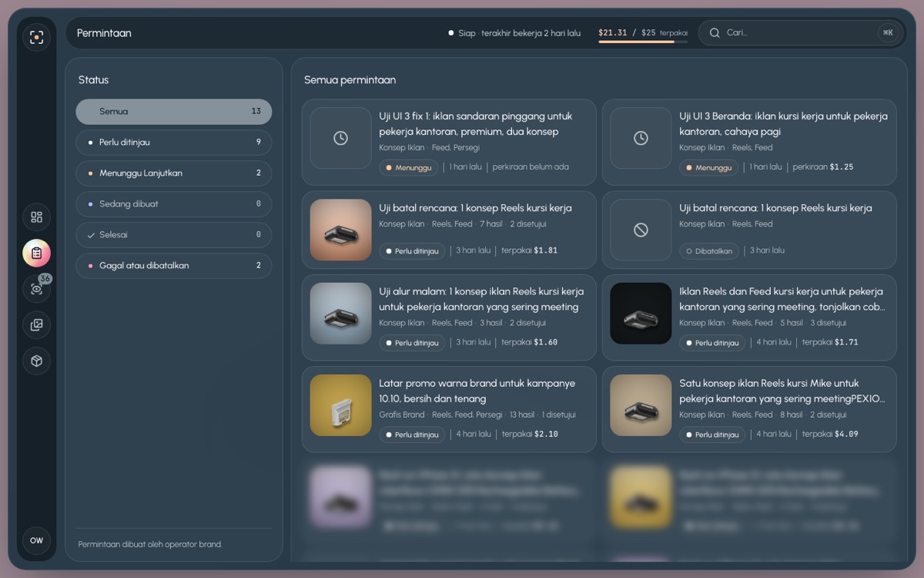Image resolution: width=924 pixels, height=578 pixels.
Task: Click clock placeholder of Uji UI 3 Beranda
Action: tap(641, 138)
